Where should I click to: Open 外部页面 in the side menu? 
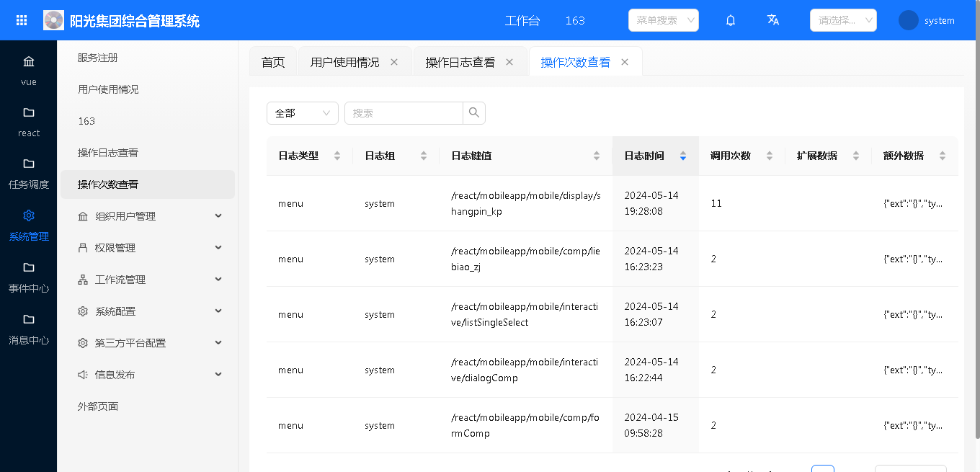(148, 406)
